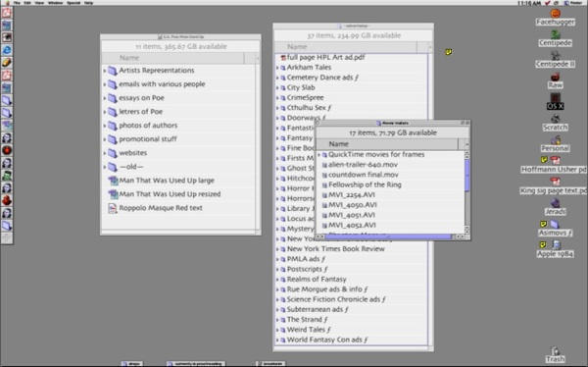Open the Edit menu
This screenshot has width=588, height=367.
point(27,3)
